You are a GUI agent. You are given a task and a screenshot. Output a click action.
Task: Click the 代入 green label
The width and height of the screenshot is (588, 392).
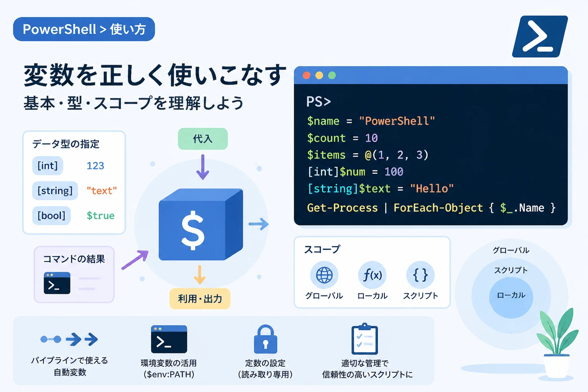coord(203,139)
